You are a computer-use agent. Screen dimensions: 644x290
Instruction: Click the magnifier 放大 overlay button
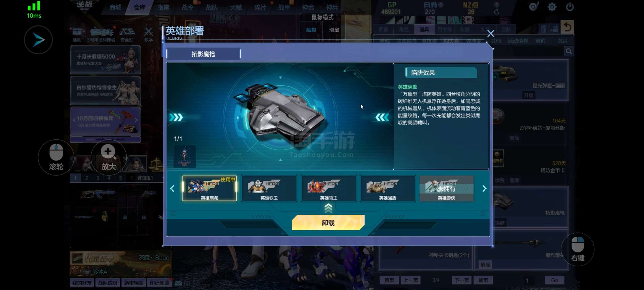point(108,157)
